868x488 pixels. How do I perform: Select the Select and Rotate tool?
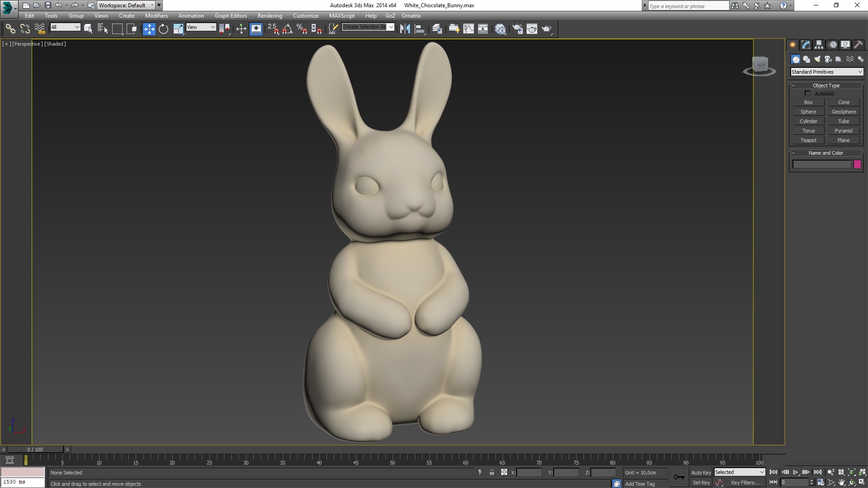click(163, 29)
